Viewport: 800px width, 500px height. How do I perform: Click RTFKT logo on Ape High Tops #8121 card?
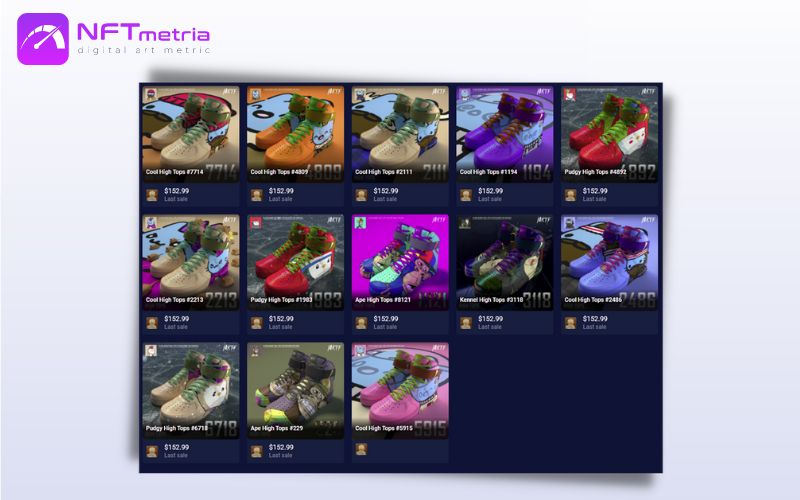pyautogui.click(x=438, y=220)
